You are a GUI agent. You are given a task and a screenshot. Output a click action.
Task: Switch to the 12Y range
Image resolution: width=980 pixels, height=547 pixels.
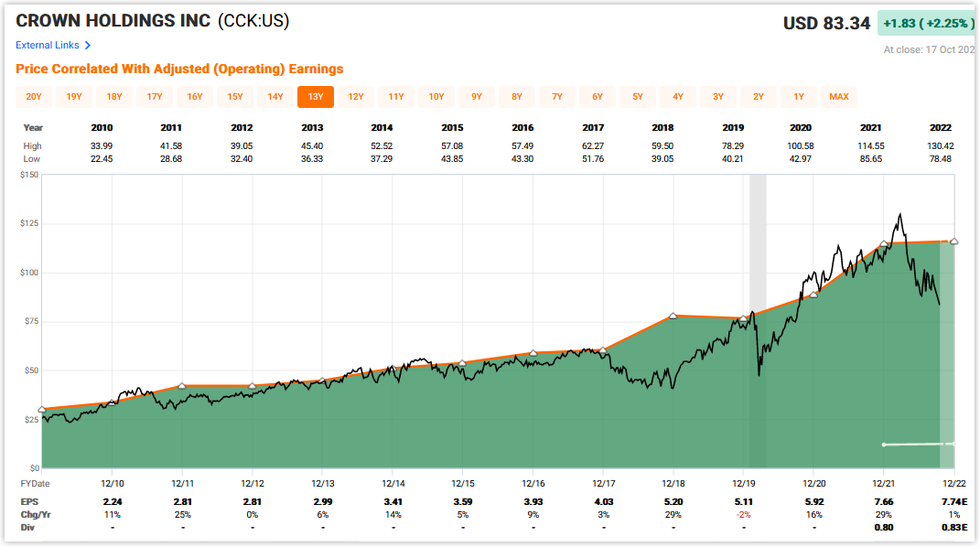[356, 97]
